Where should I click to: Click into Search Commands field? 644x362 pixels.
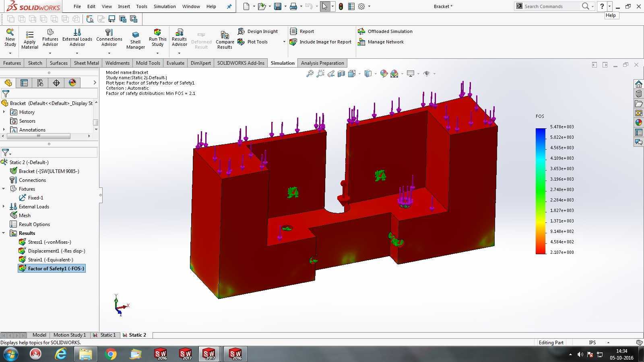click(x=552, y=6)
